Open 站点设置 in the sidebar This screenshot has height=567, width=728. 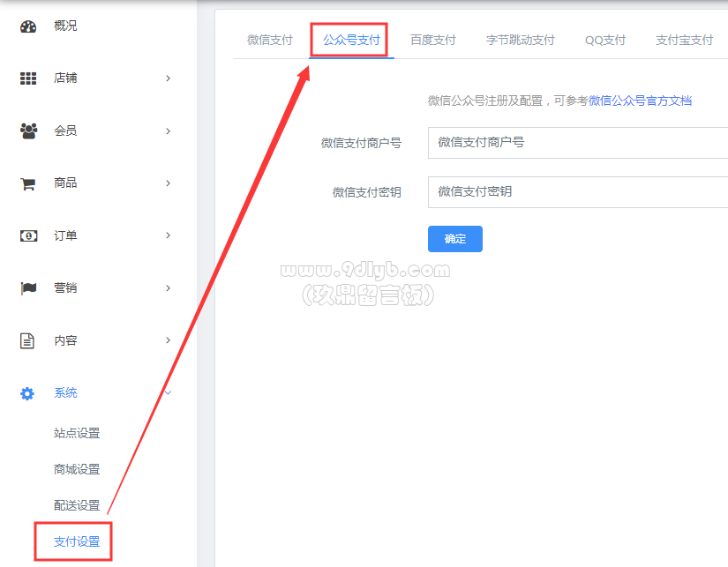pos(77,433)
